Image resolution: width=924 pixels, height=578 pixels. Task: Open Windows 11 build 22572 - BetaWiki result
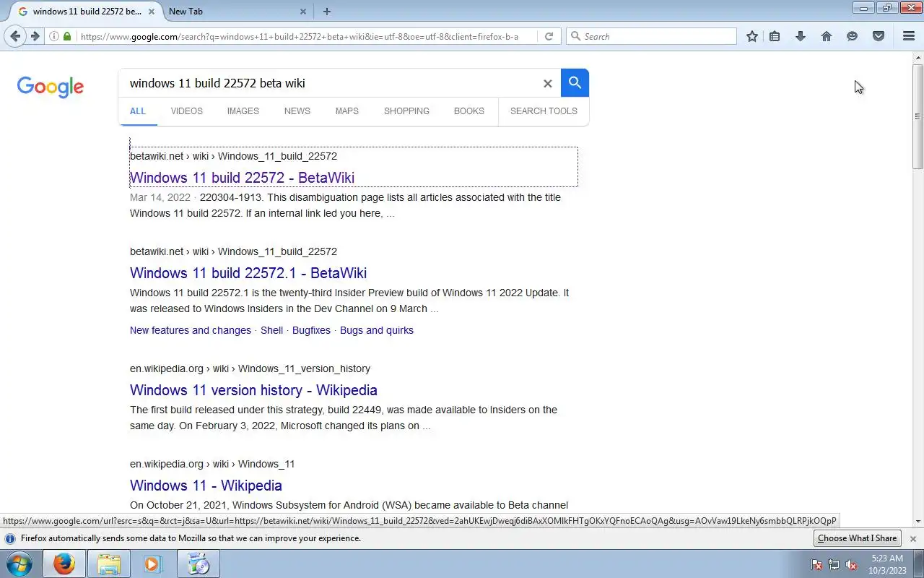pos(242,178)
